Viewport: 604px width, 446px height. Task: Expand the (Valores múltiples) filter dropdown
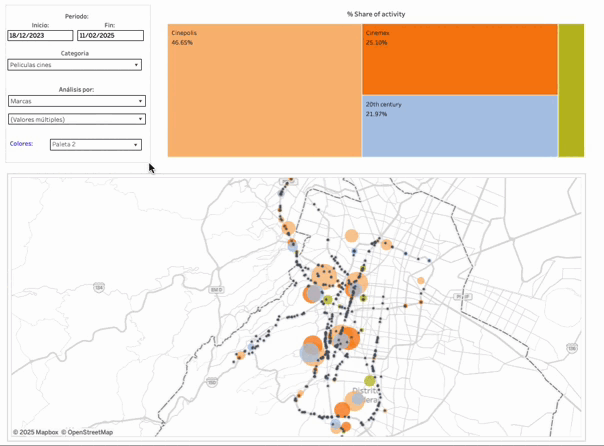77,119
